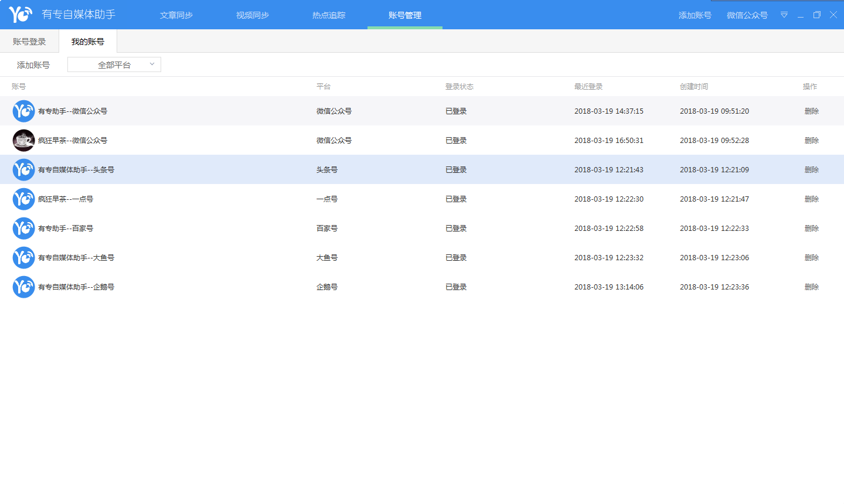Expand the 全部平台 platform filter dropdown
844x504 pixels.
(114, 64)
